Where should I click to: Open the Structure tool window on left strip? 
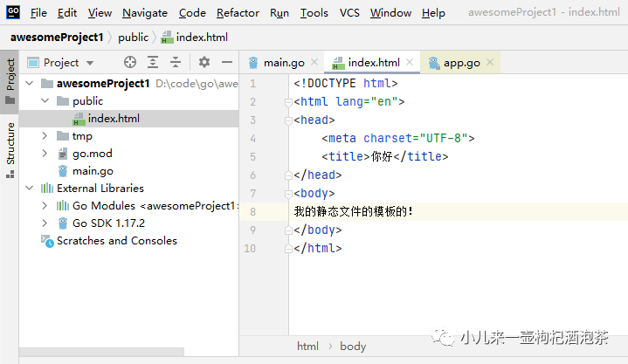[10, 148]
